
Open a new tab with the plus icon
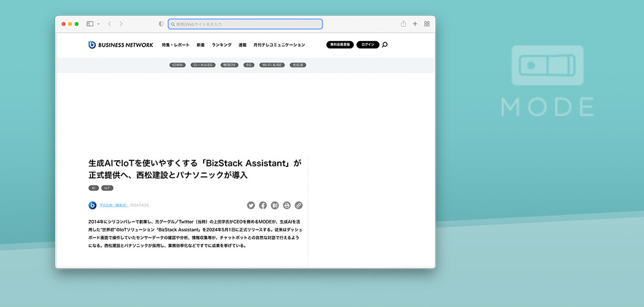[x=415, y=24]
